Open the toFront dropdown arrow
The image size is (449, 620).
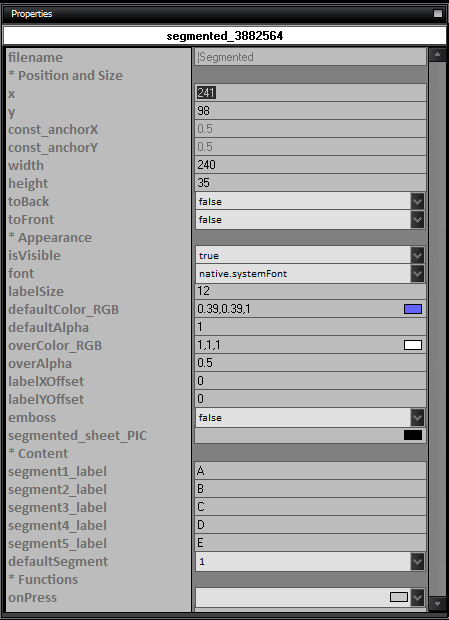pos(417,219)
